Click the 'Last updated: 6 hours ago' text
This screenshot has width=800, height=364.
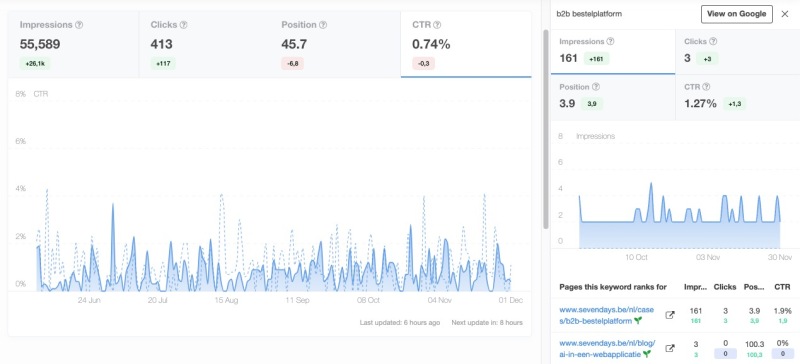click(400, 323)
